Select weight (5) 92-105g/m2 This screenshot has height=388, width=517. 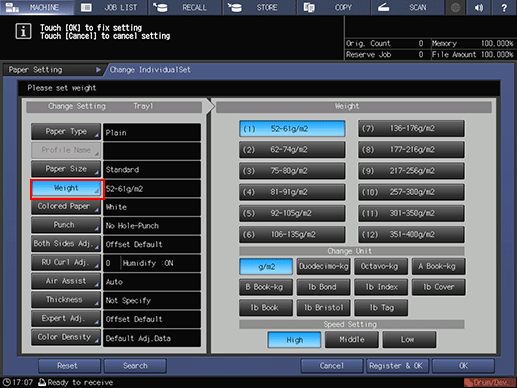coord(292,213)
